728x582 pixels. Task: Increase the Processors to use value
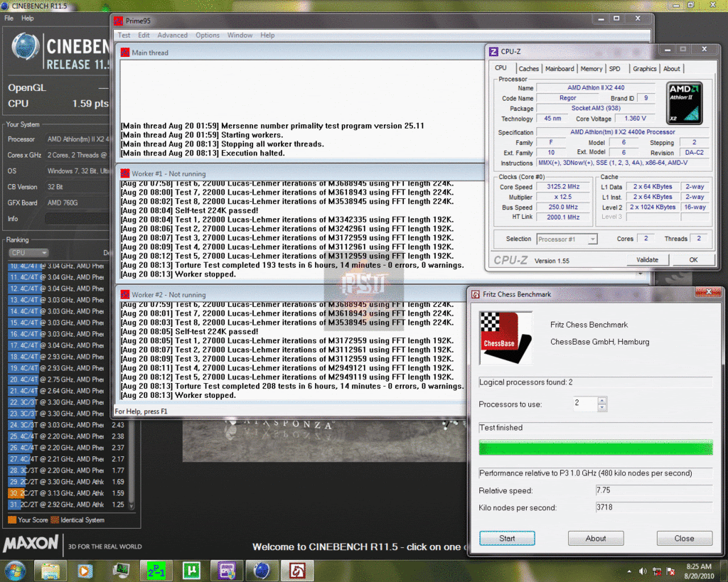602,401
